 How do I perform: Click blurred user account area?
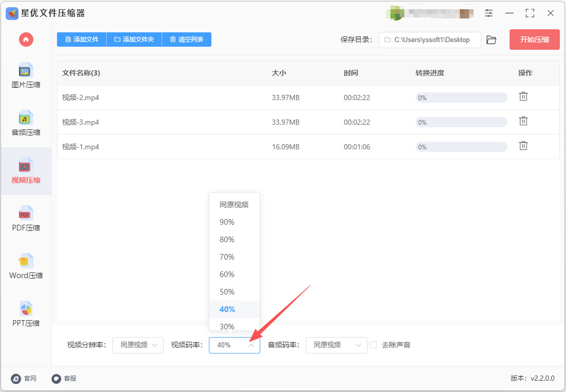[430, 13]
